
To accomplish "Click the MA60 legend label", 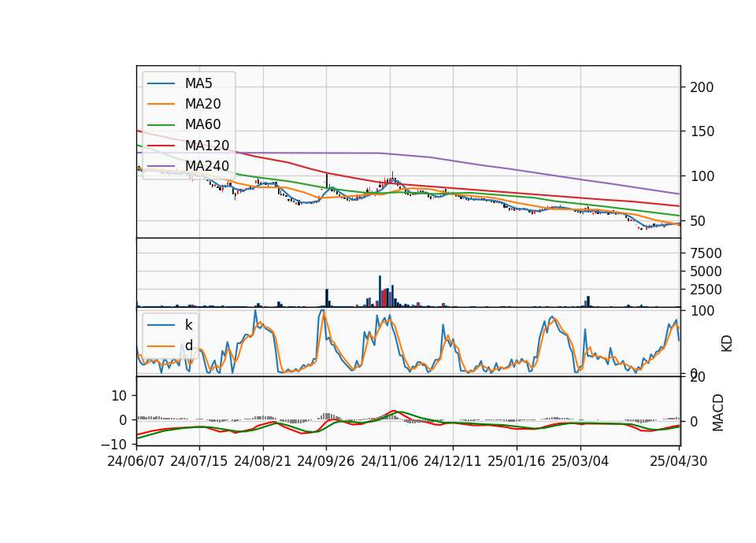I will click(x=202, y=125).
